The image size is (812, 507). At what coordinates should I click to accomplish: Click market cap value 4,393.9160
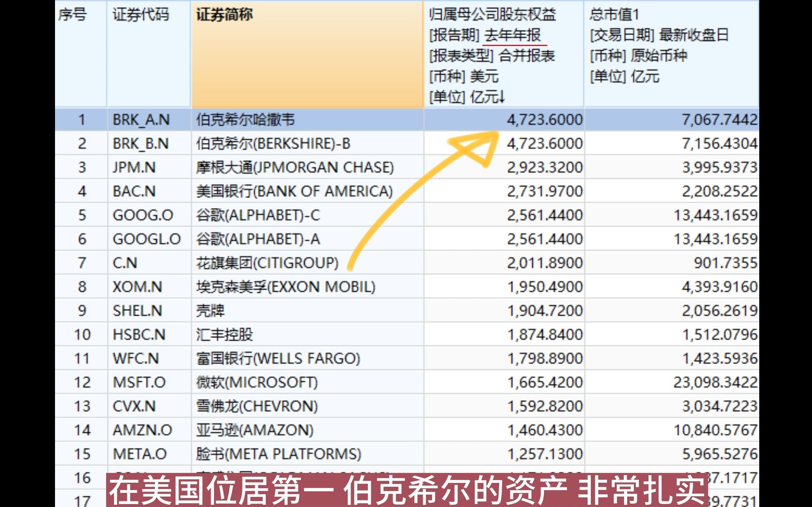click(720, 287)
